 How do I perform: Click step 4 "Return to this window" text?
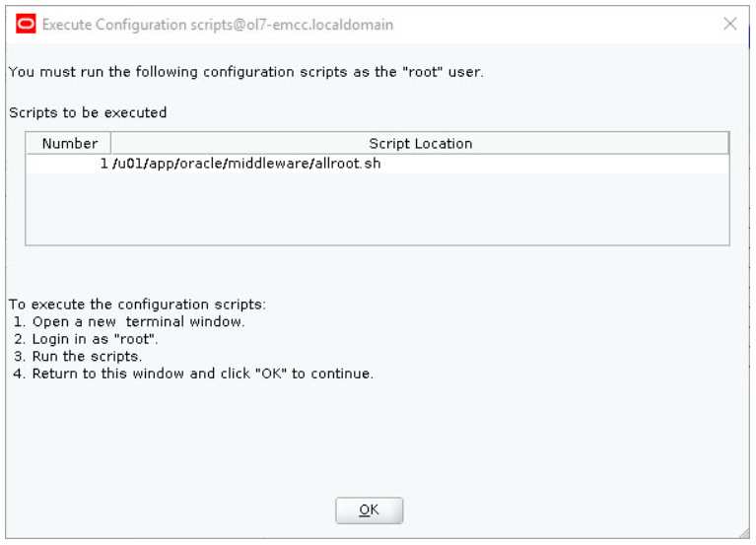pos(193,374)
